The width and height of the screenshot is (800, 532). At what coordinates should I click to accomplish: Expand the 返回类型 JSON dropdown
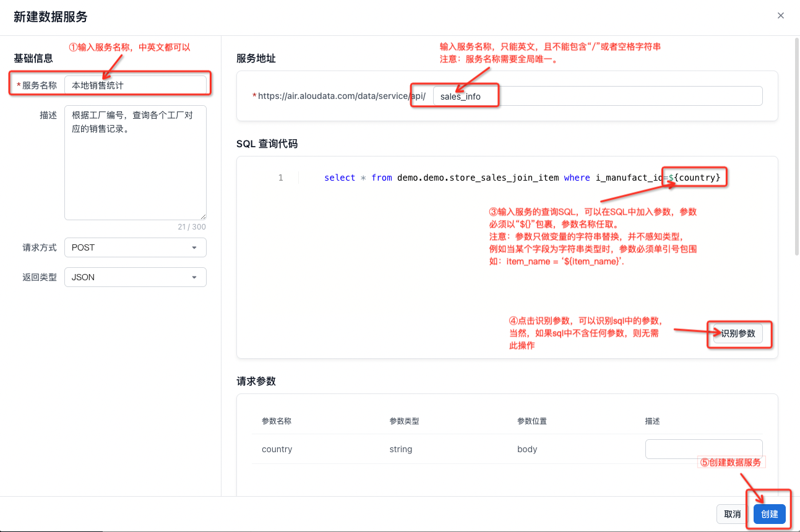tap(135, 277)
